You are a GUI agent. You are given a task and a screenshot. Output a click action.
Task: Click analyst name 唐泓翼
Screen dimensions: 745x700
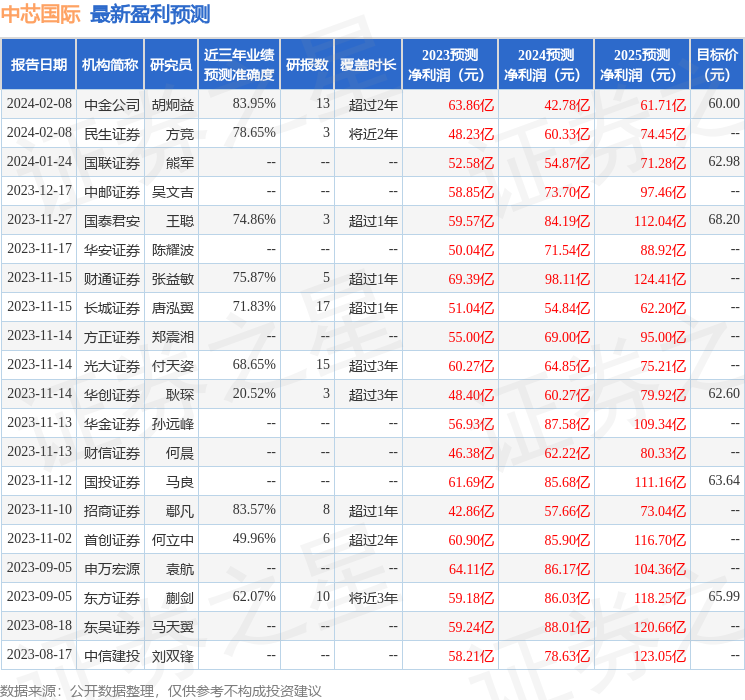click(x=173, y=308)
